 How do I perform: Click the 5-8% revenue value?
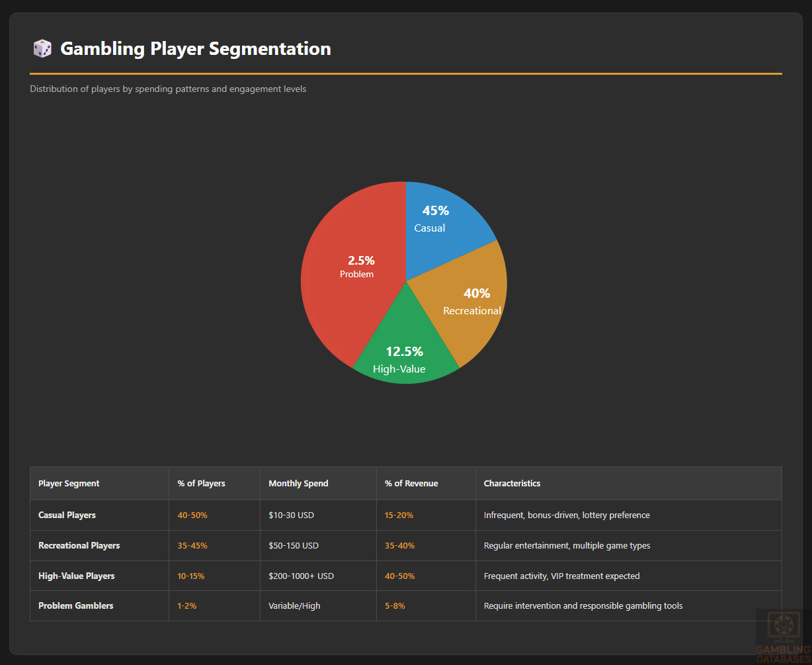point(395,606)
